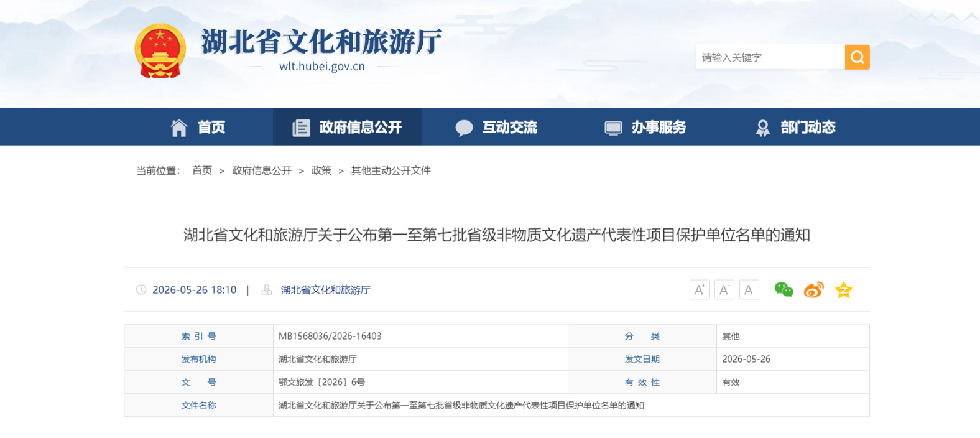This screenshot has height=438, width=980.
Task: Click the 有效性 label cell
Action: pyautogui.click(x=642, y=383)
